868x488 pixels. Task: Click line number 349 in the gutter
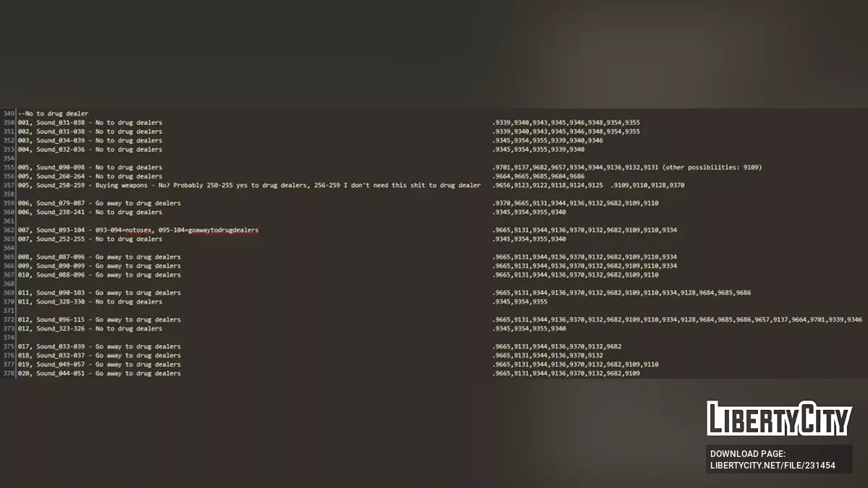(x=8, y=114)
